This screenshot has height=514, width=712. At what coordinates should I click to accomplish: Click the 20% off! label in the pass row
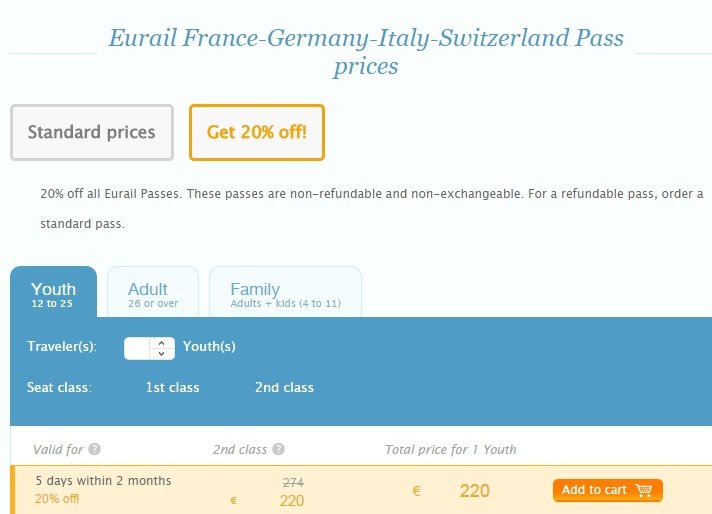coord(57,499)
